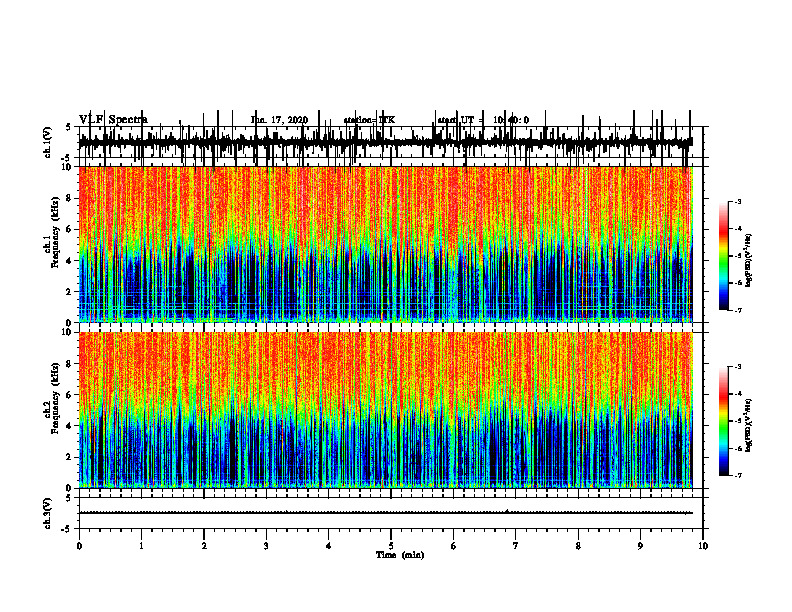The width and height of the screenshot is (792, 612).
Task: Select the 'ch.1(V)' axis label
Action: click(x=48, y=142)
